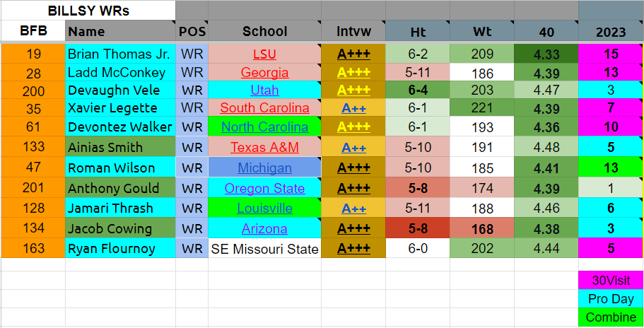Open the South Carolina link
The width and height of the screenshot is (644, 328).
(x=264, y=108)
